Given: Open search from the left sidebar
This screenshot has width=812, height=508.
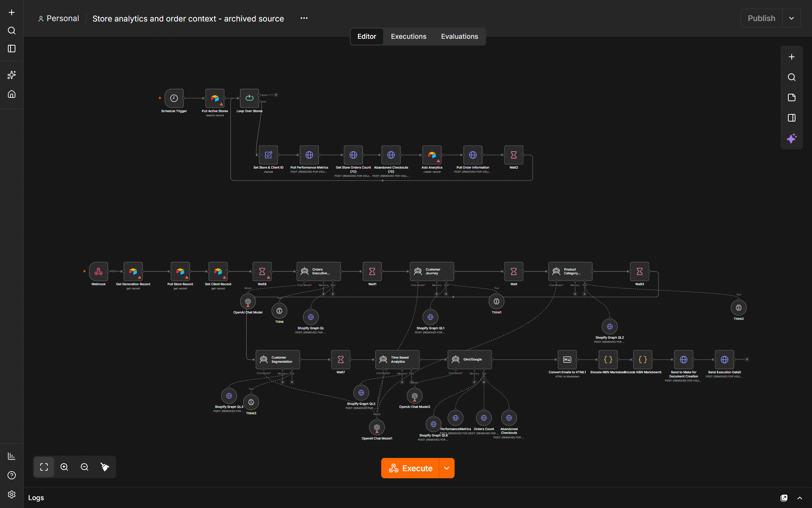Looking at the screenshot, I should click(x=12, y=30).
